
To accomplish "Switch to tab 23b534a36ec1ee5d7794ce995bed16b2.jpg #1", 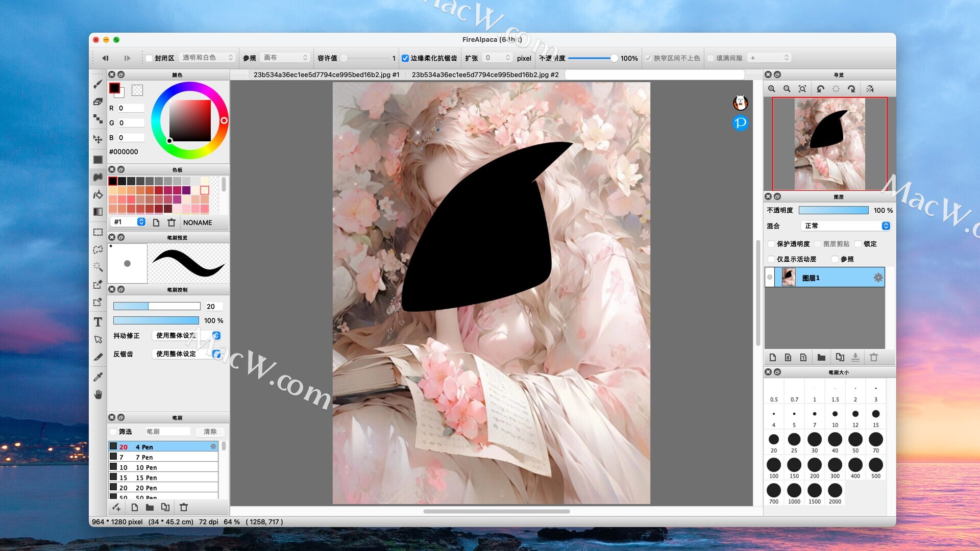I will [x=326, y=74].
